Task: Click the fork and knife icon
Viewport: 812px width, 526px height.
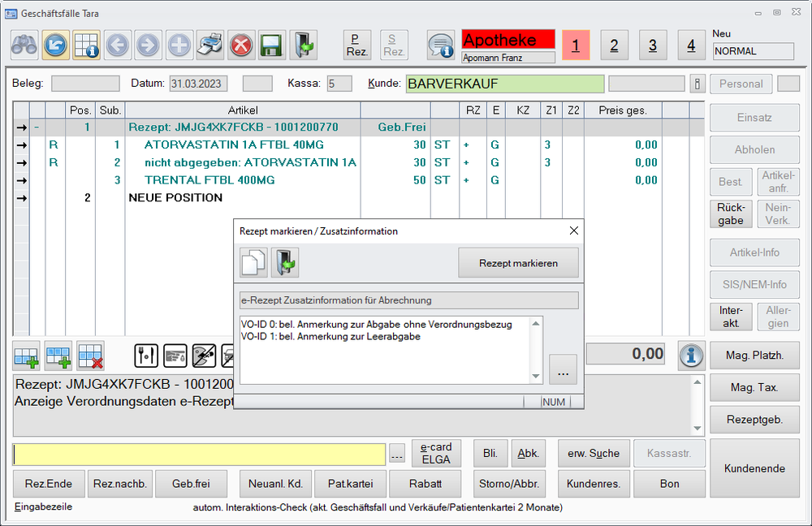Action: tap(147, 355)
